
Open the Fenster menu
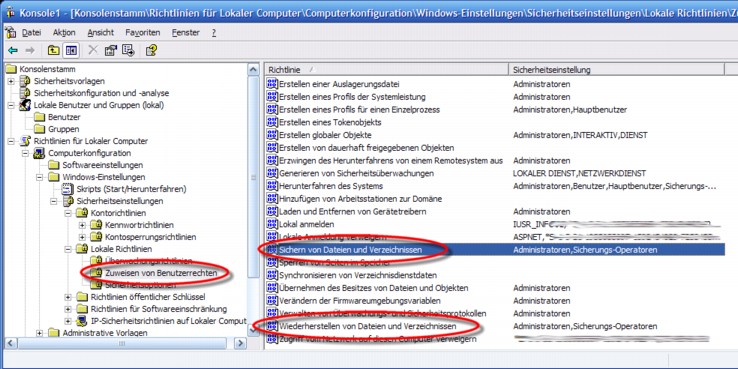[185, 32]
